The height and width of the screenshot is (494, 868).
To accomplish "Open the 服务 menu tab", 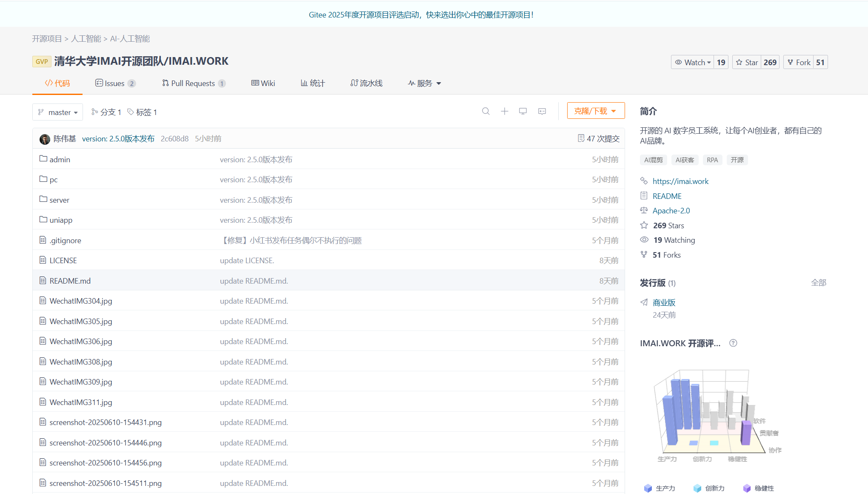I will [x=424, y=83].
